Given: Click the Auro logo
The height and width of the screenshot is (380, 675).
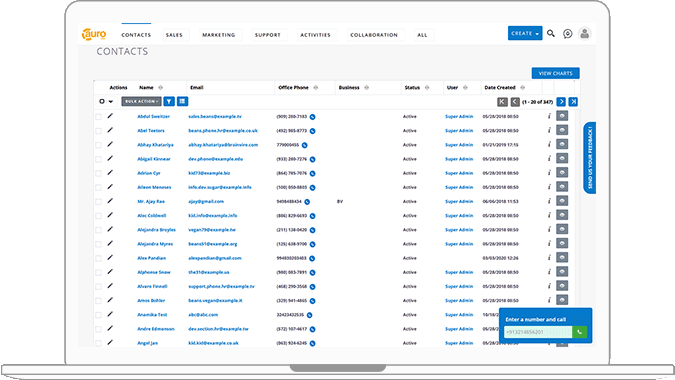Looking at the screenshot, I should [x=94, y=34].
